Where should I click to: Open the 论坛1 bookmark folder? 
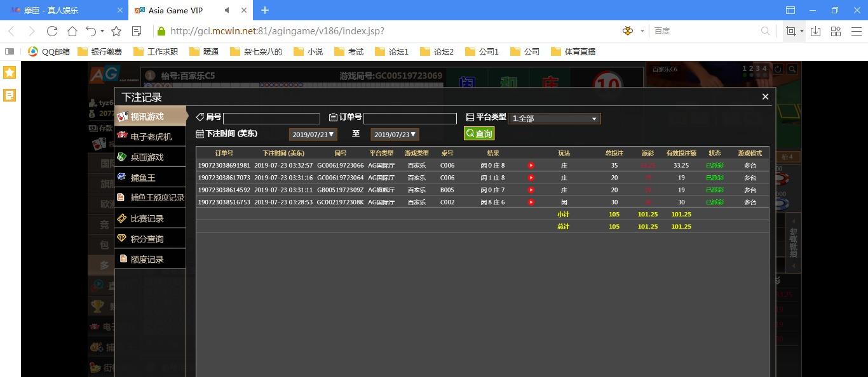click(x=392, y=51)
